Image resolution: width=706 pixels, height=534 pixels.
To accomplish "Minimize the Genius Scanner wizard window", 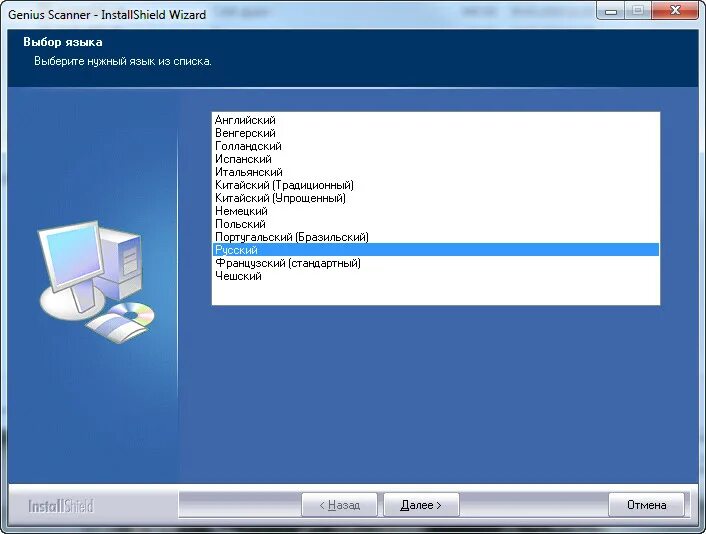I will [x=611, y=10].
